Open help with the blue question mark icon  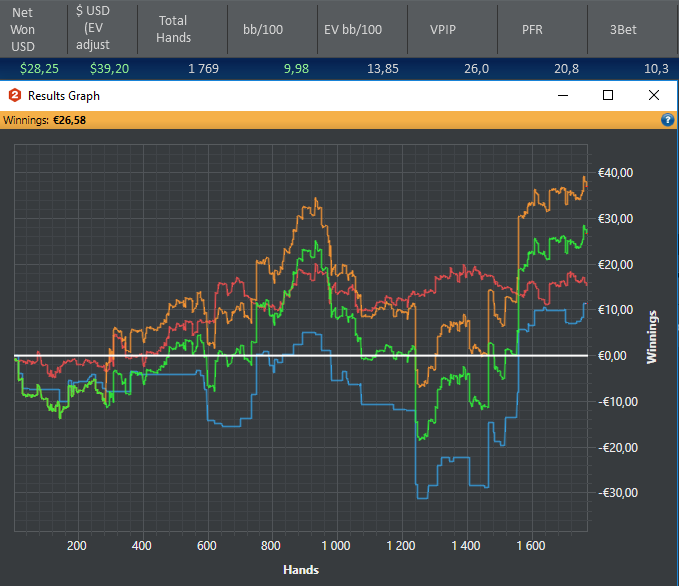tap(668, 120)
